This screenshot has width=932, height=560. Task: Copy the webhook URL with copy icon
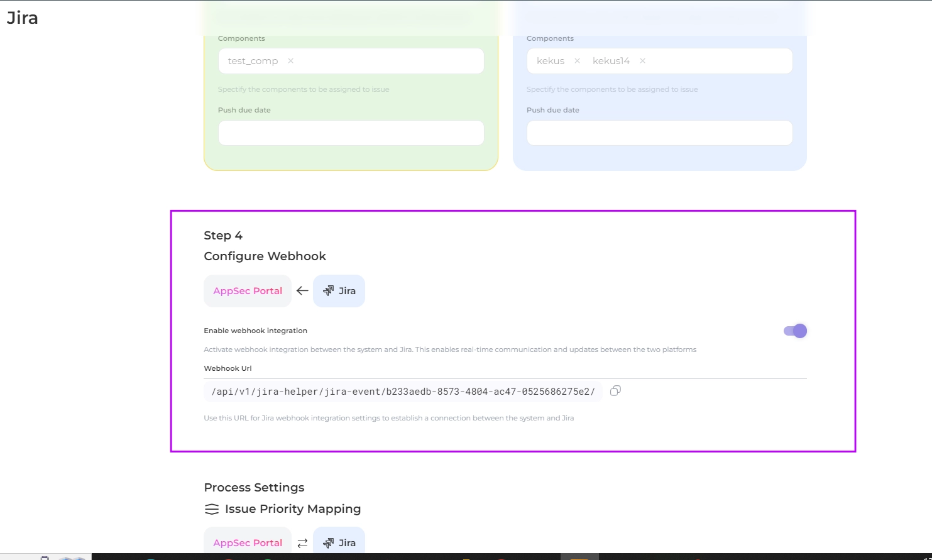tap(615, 391)
